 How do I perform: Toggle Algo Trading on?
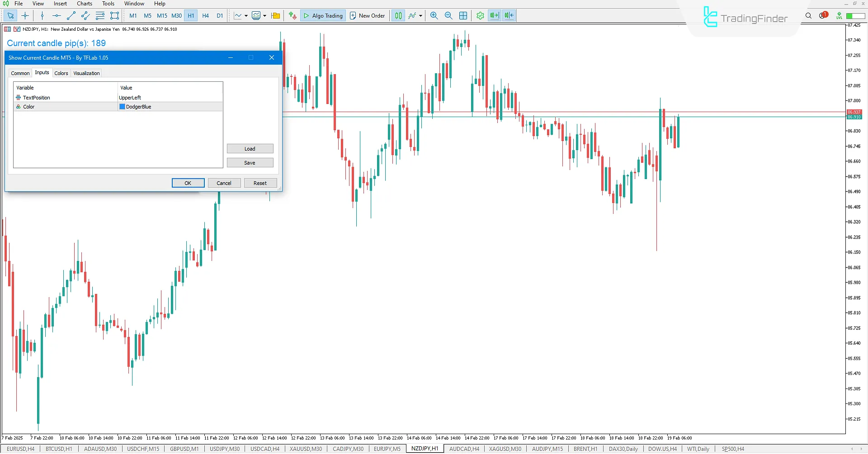(x=323, y=15)
